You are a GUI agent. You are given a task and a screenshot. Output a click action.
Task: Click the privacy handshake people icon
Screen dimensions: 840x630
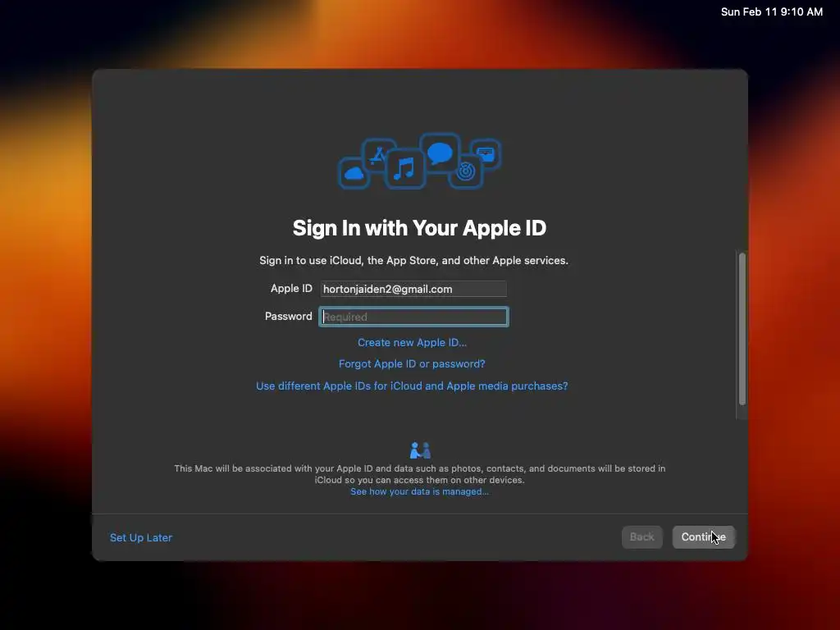click(x=420, y=450)
